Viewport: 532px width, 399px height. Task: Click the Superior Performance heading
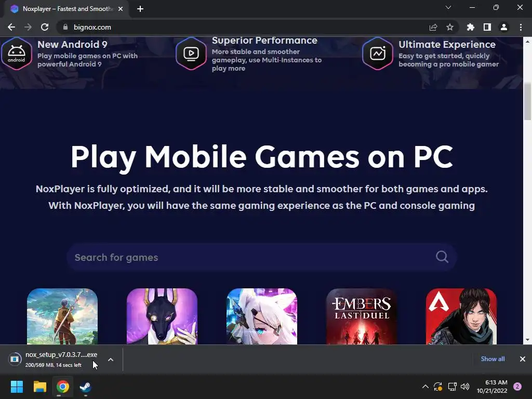[264, 41]
